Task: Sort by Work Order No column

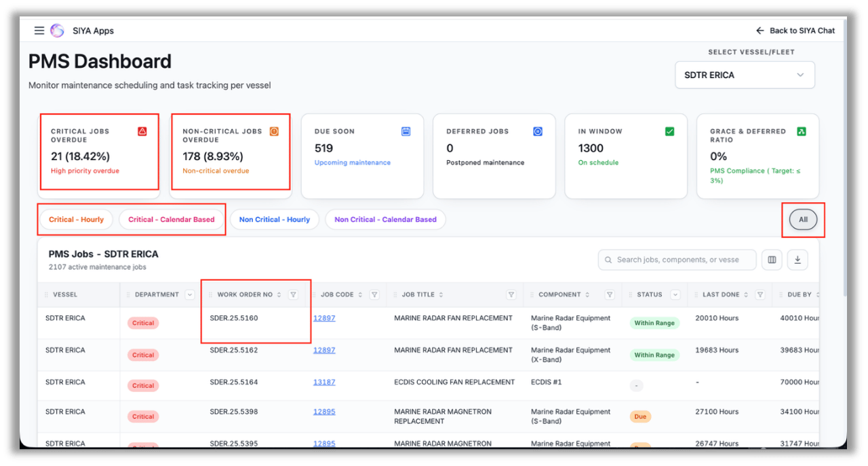Action: point(279,294)
